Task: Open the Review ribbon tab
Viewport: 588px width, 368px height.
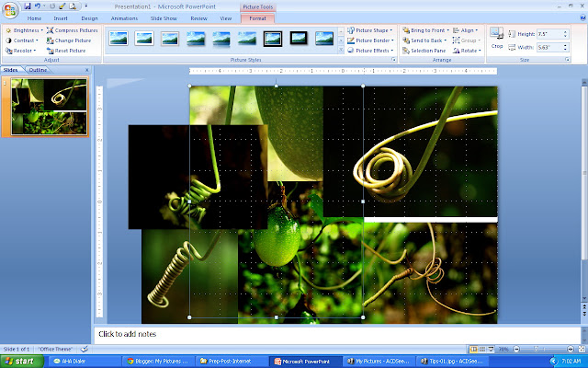Action: 198,18
